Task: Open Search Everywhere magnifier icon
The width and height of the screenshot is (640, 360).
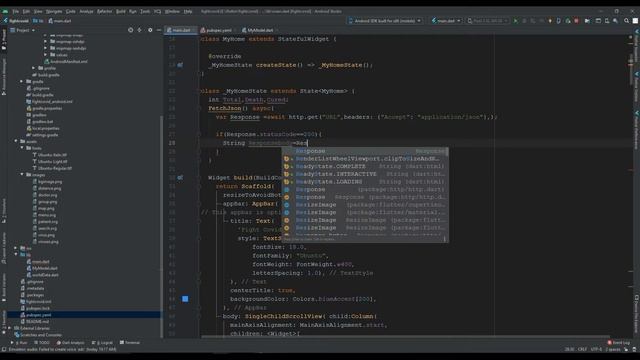Action: pyautogui.click(x=627, y=20)
